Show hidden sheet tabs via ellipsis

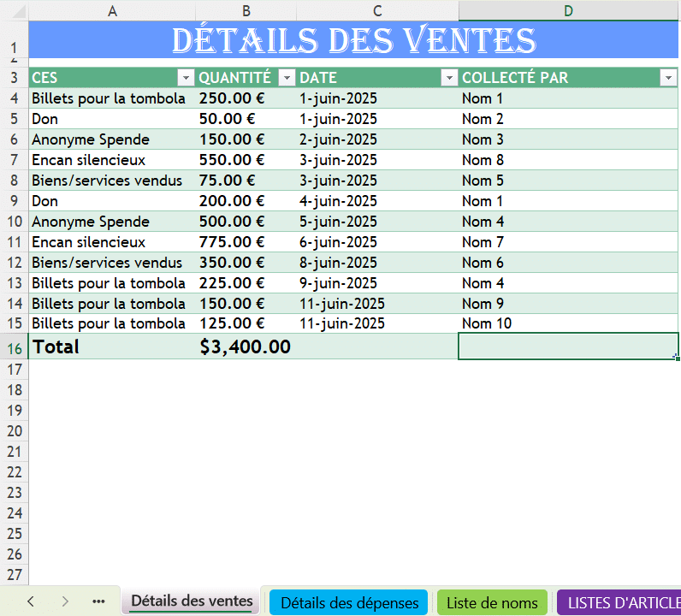point(98,601)
